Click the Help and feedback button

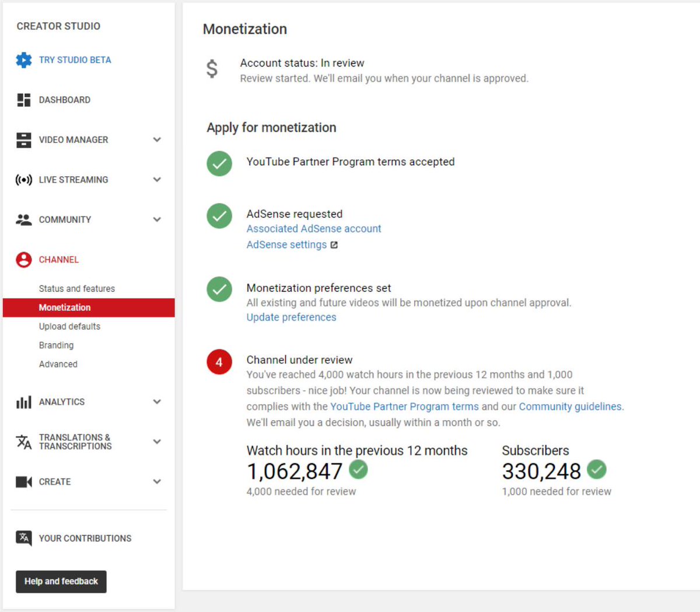[61, 582]
